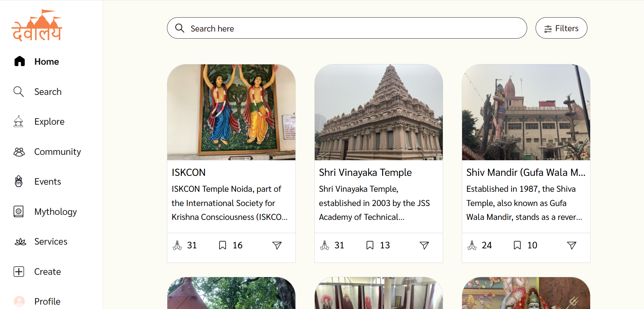Screen dimensions: 644x309
Task: Share the ISKCON temple via send icon
Action: [277, 245]
